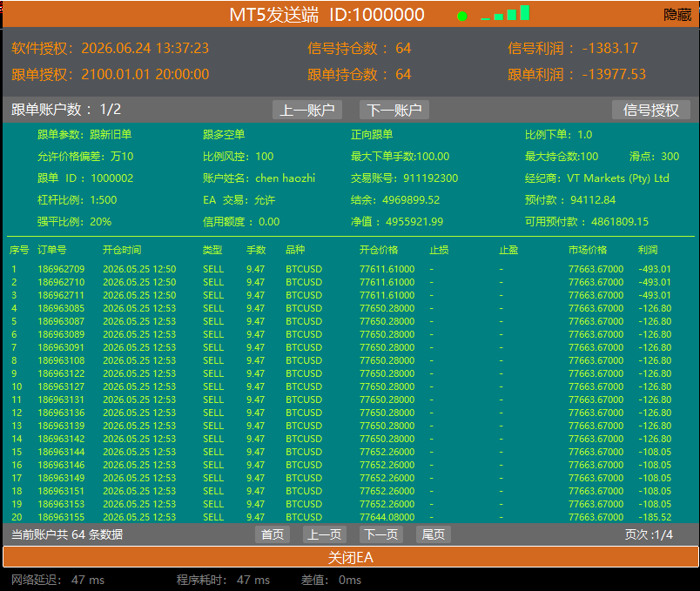Click the 开仓时间 column header
This screenshot has height=591, width=700.
[122, 250]
